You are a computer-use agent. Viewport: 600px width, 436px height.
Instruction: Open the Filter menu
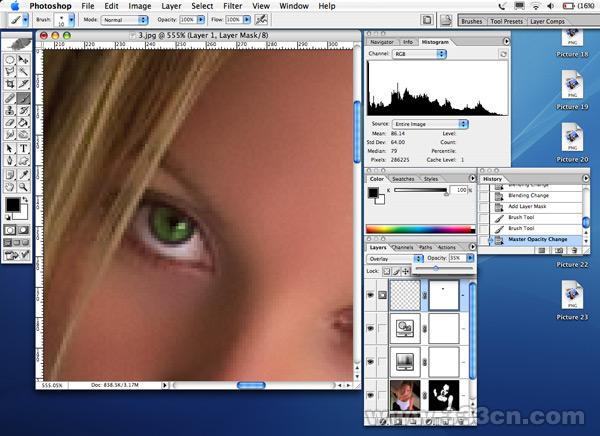click(232, 6)
